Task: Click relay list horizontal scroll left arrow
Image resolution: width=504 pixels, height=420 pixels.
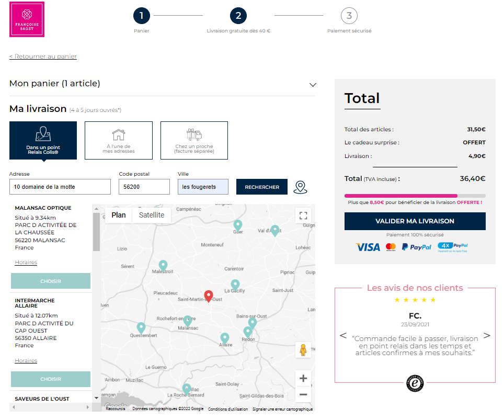Action: pos(14,407)
